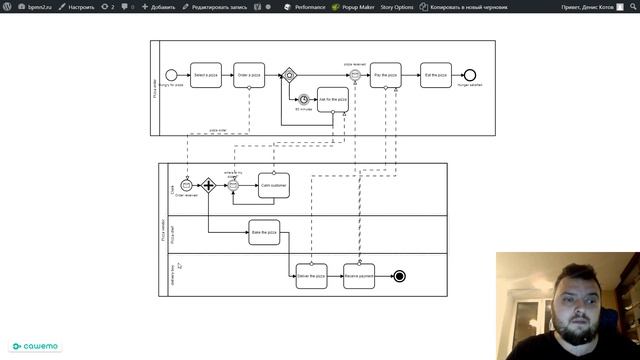The height and width of the screenshot is (360, 640).
Task: Open the comments bubble icon
Action: coord(128,7)
